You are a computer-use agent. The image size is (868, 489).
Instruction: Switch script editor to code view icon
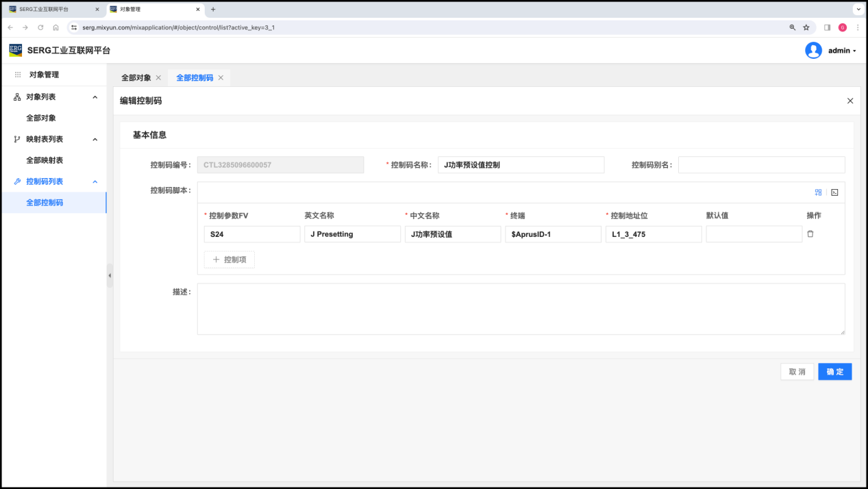(834, 192)
